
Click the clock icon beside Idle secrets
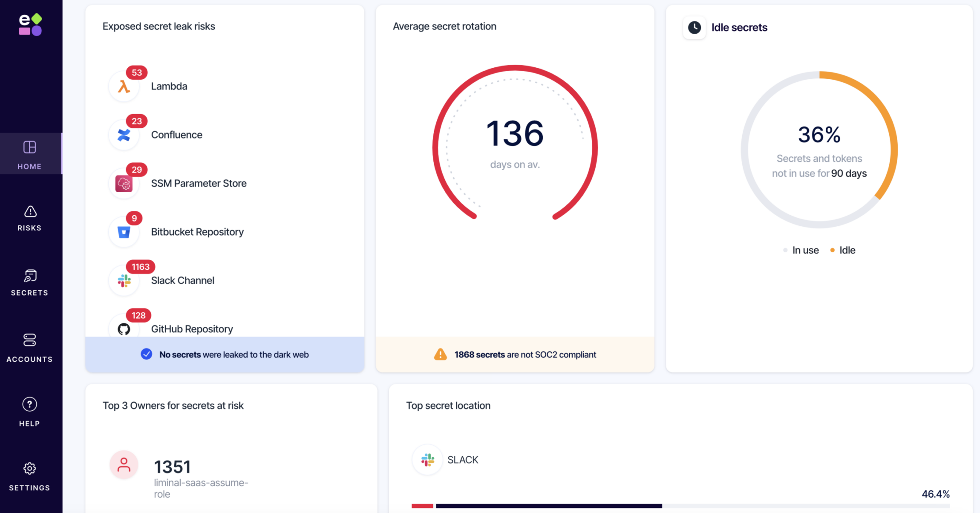pos(694,27)
